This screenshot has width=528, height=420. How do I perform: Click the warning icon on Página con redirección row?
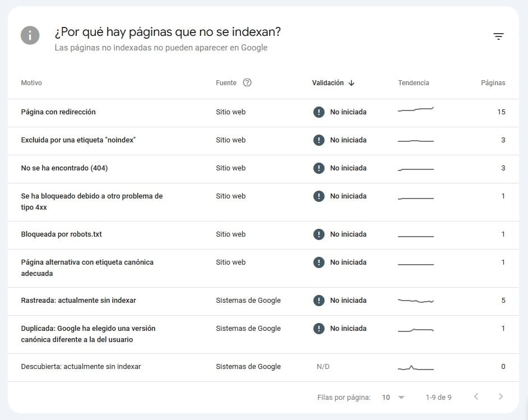click(x=319, y=112)
